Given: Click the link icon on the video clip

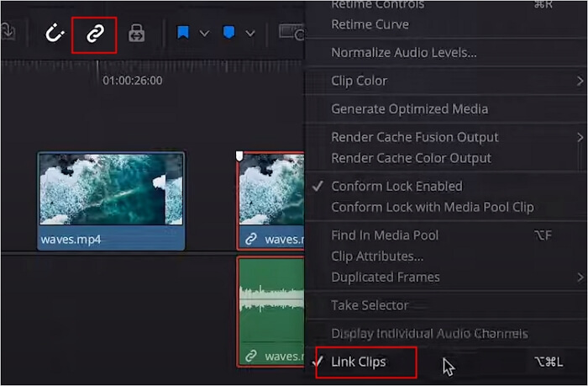Looking at the screenshot, I should (251, 239).
